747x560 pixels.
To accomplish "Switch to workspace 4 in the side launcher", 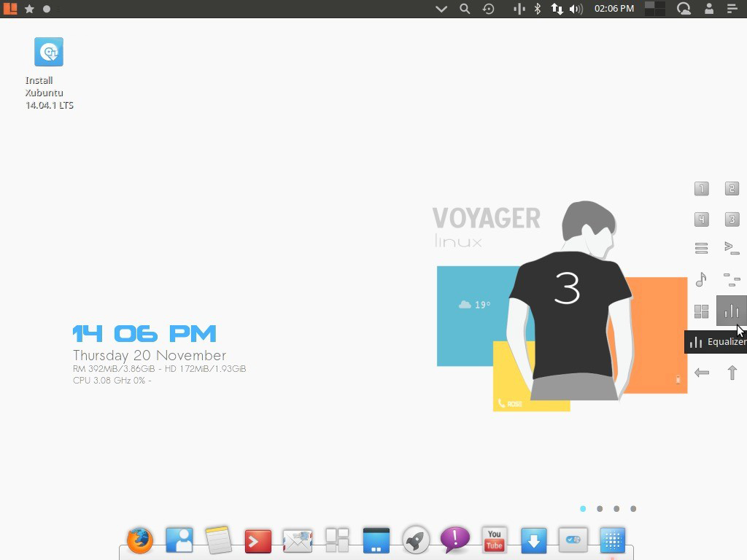I will click(701, 219).
